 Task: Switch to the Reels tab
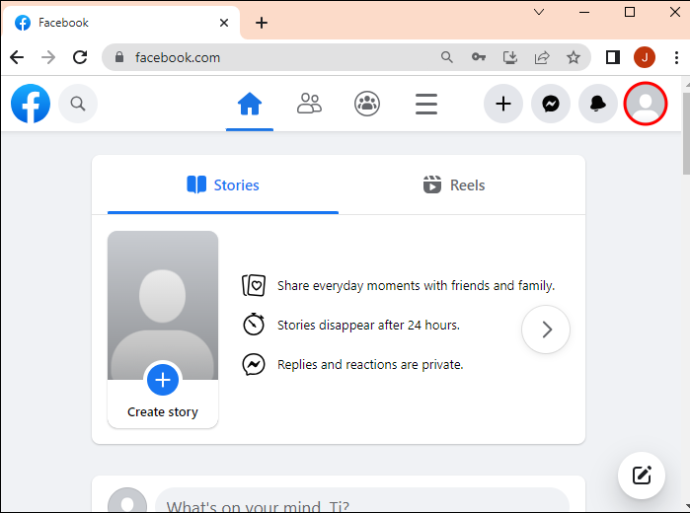coord(454,185)
